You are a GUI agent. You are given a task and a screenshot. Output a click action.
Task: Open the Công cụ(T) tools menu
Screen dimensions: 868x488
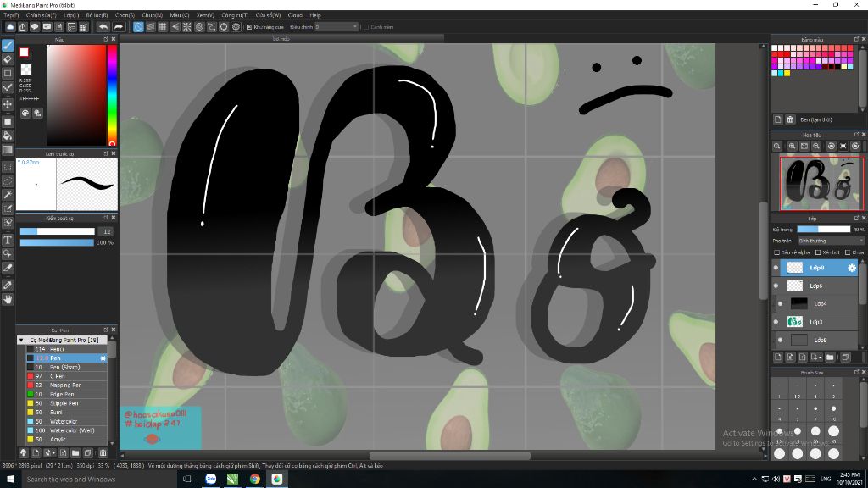tap(235, 15)
